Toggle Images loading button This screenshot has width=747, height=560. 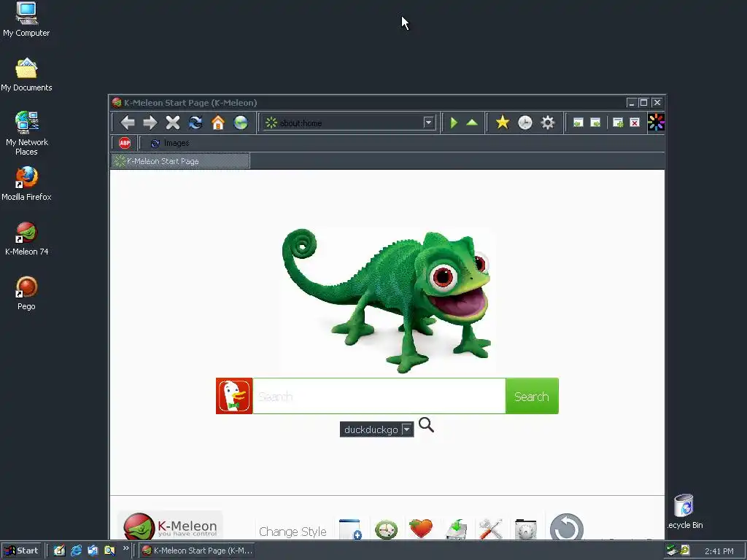coord(169,143)
